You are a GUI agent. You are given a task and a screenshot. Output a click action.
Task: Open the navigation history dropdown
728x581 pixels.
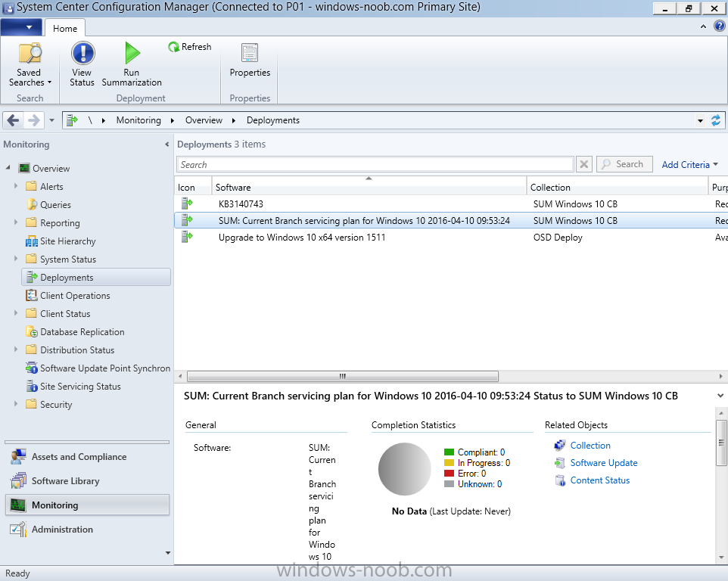[51, 120]
